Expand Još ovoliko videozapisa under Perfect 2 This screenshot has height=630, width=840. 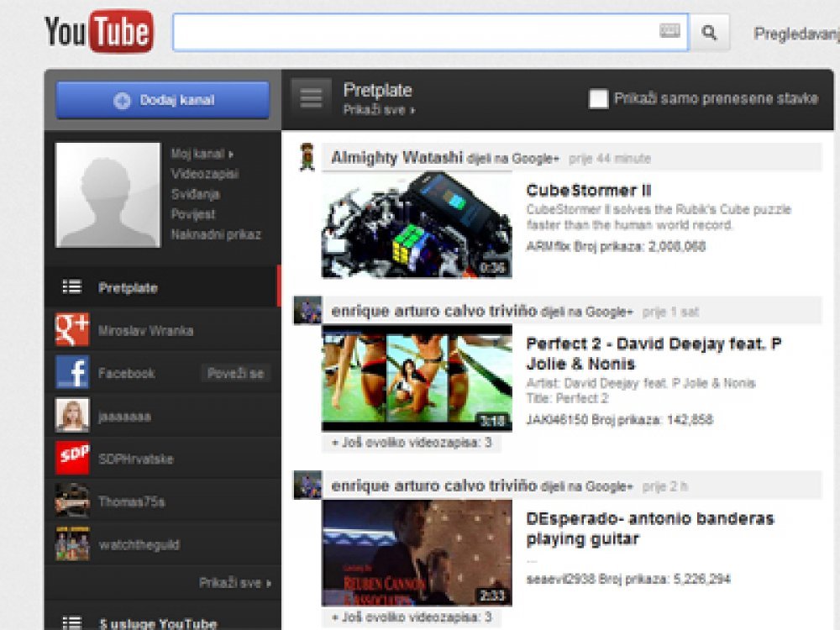(412, 443)
